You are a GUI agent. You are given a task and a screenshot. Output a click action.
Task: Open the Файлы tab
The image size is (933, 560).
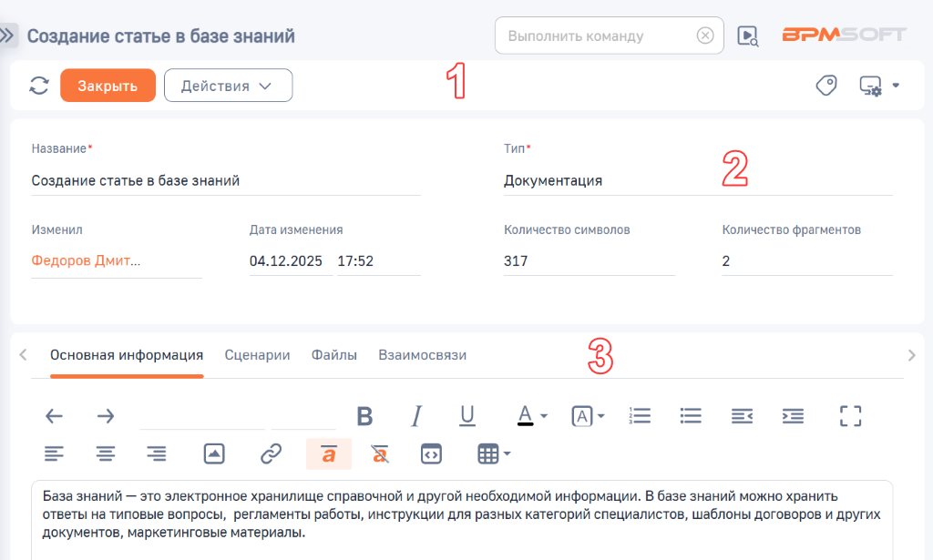[x=334, y=355]
